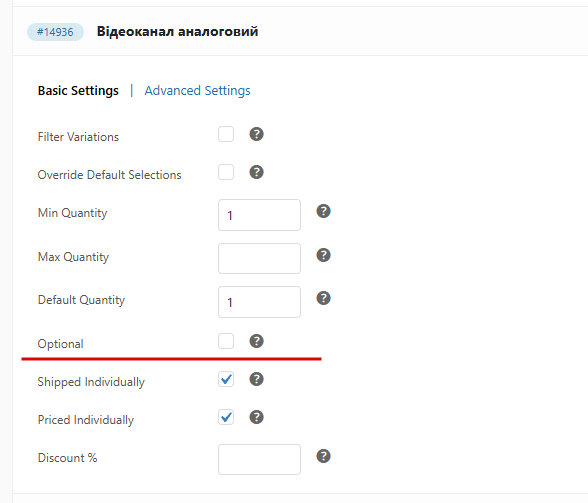This screenshot has width=588, height=503.
Task: Click help icon next to Shipped Individually
Action: [x=256, y=379]
